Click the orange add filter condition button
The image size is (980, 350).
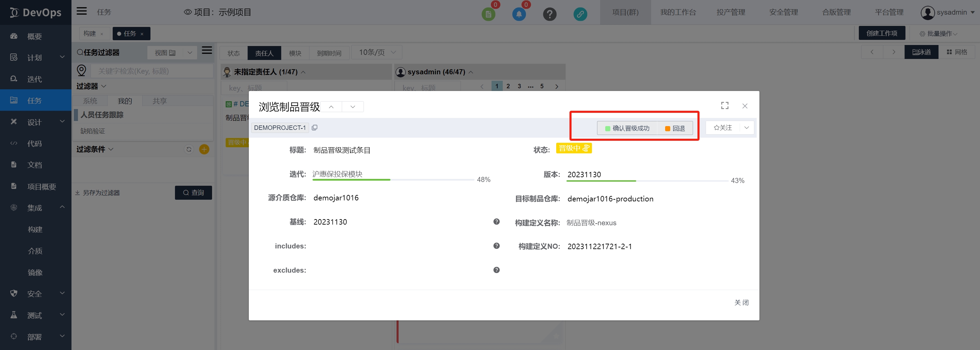[x=204, y=149]
